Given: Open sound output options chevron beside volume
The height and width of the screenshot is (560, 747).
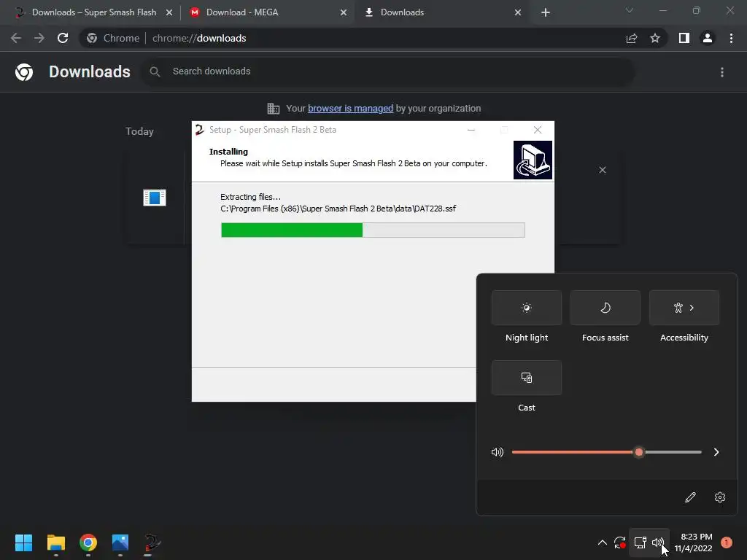Looking at the screenshot, I should pyautogui.click(x=716, y=452).
